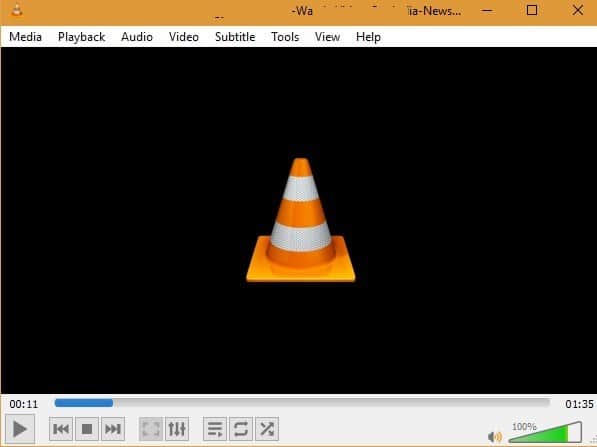Open the Video menu

[184, 37]
